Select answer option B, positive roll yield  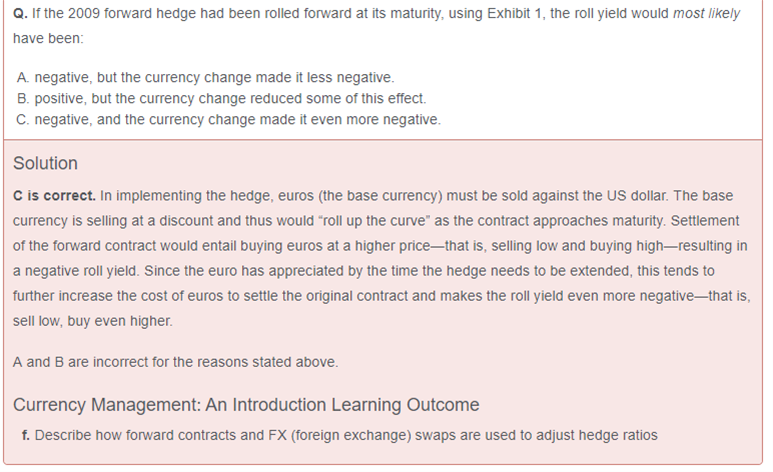pyautogui.click(x=221, y=99)
